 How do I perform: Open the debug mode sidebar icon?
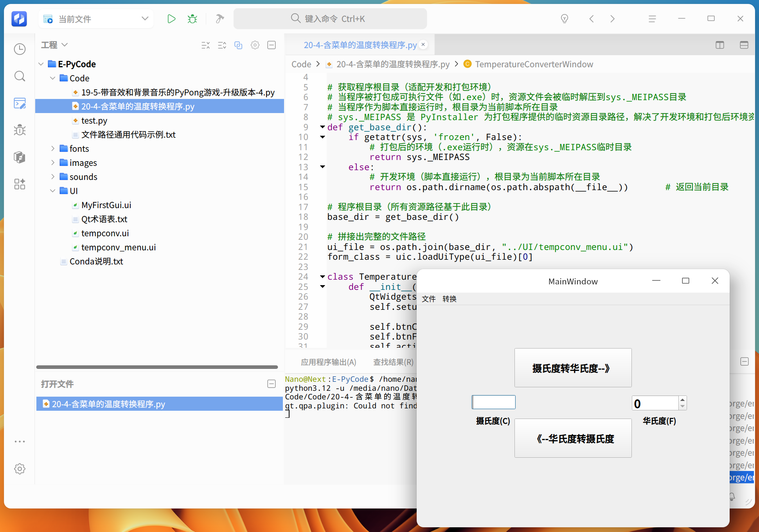click(20, 130)
